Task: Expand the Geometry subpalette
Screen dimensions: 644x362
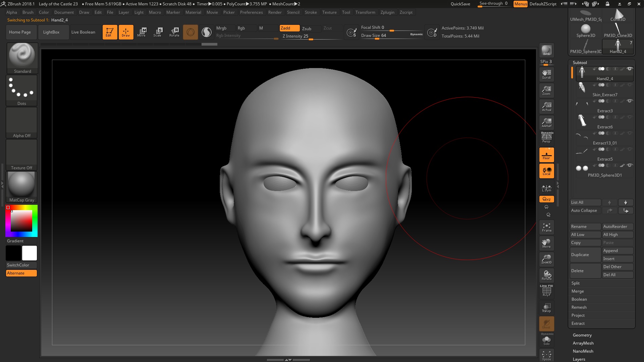Action: pyautogui.click(x=582, y=335)
